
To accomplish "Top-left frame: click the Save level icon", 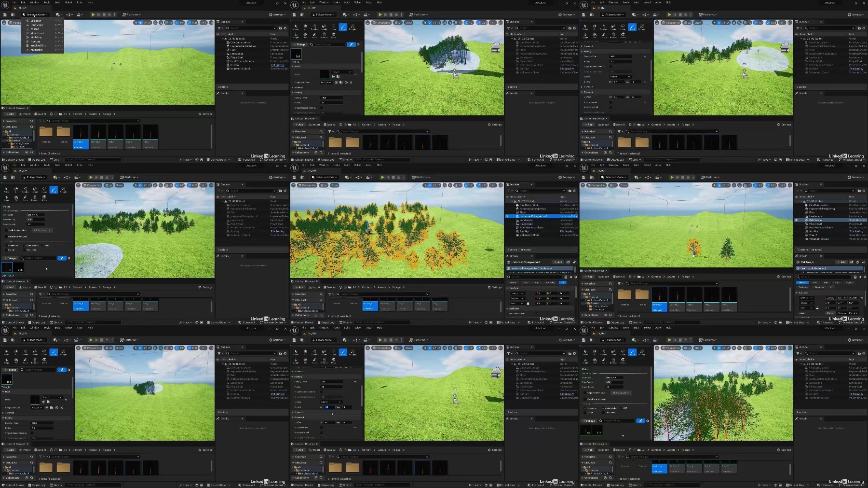I will pos(5,14).
